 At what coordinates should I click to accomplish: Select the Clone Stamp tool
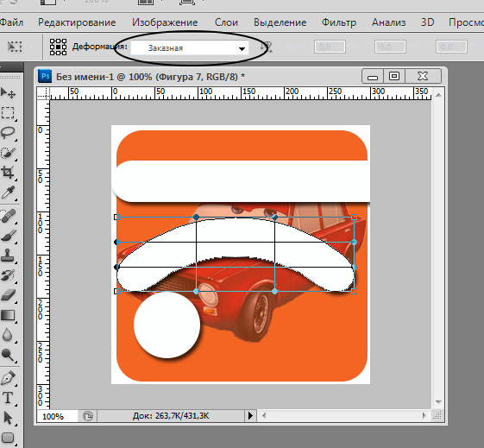pos(8,256)
